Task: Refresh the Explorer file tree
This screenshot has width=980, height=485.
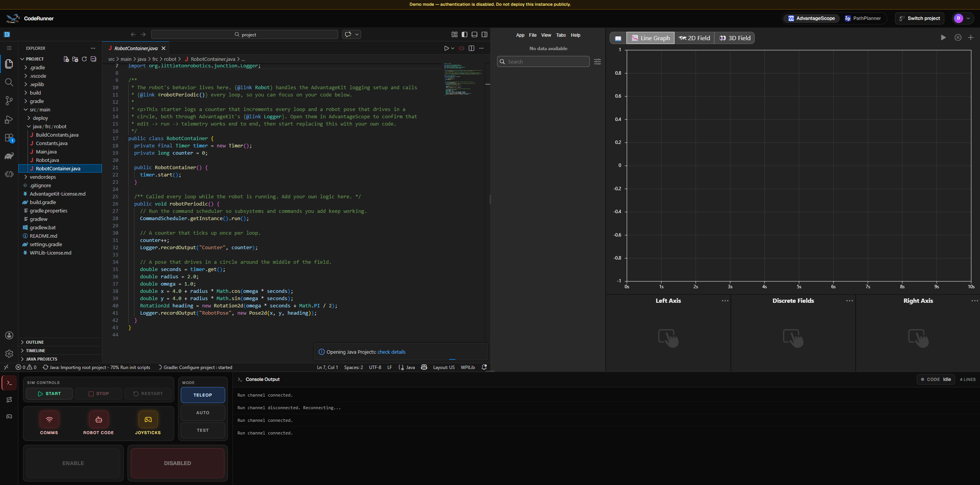Action: coord(84,59)
